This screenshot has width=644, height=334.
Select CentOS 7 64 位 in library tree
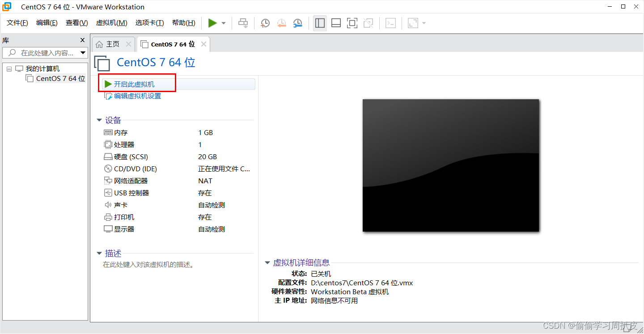point(60,79)
